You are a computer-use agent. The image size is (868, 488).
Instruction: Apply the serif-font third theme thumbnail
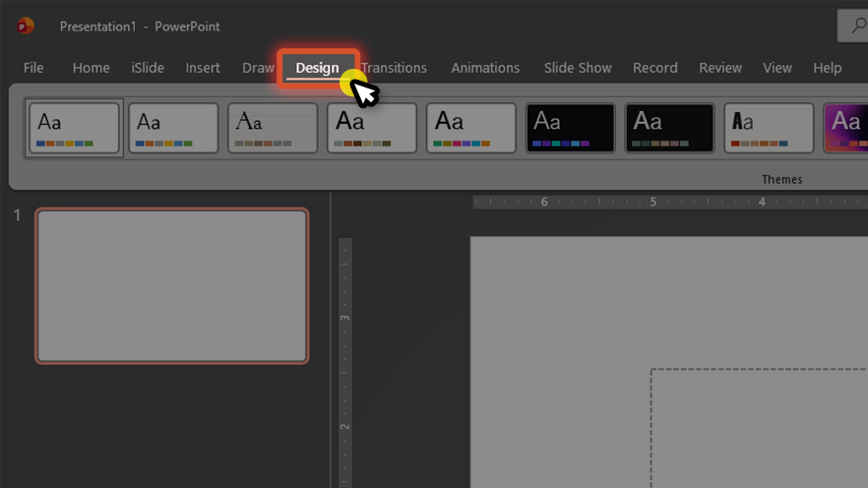(x=273, y=128)
